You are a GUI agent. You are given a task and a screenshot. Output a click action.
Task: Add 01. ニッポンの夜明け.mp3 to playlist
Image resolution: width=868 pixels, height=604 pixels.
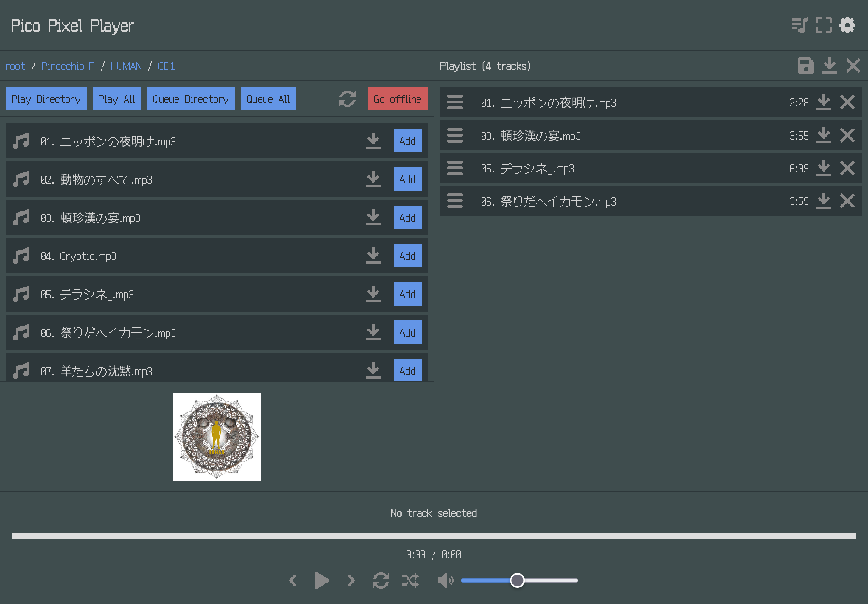tap(407, 141)
